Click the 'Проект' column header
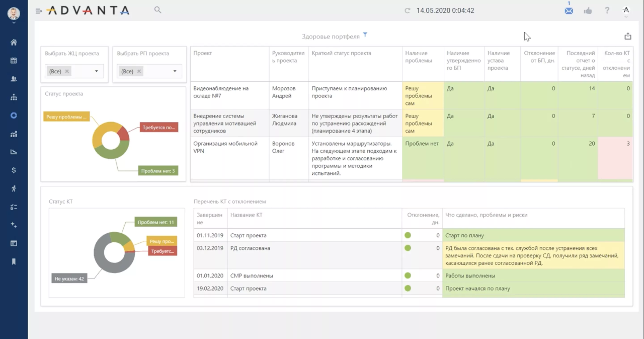644x339 pixels. 203,53
